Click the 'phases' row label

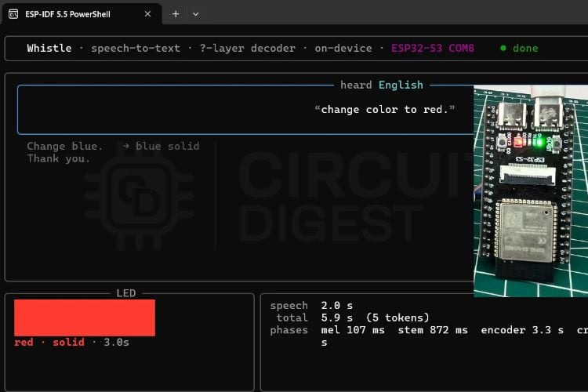pos(289,330)
